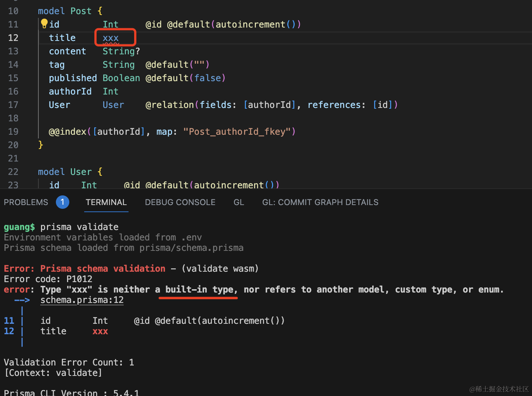This screenshot has width=532, height=396.
Task: Open the DEBUG CONSOLE tab
Action: coord(180,202)
